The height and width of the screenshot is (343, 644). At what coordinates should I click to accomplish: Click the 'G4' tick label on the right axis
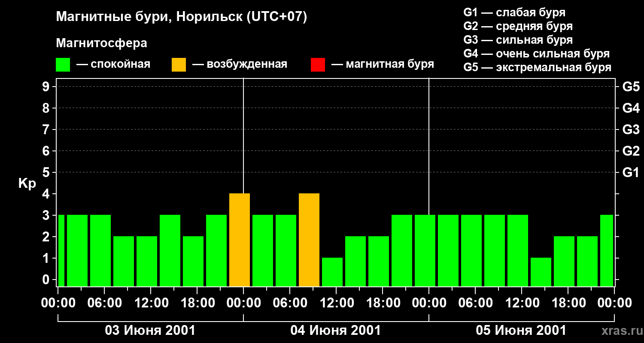[x=631, y=108]
